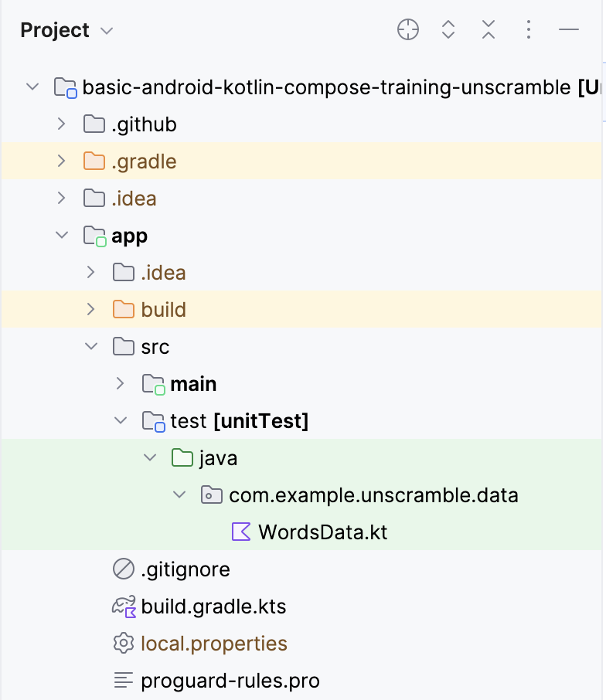This screenshot has height=700, width=606.
Task: Select the proguard-rules.pro file
Action: tap(230, 681)
